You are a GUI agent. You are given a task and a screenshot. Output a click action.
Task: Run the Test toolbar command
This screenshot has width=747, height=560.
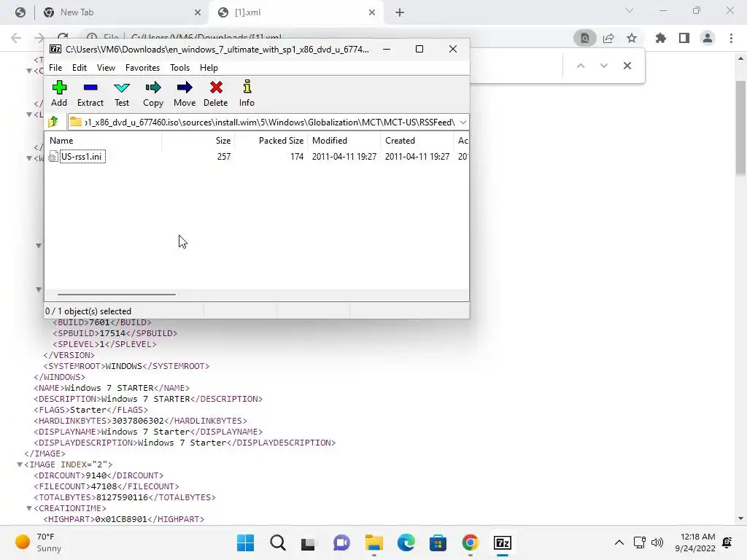coord(122,93)
